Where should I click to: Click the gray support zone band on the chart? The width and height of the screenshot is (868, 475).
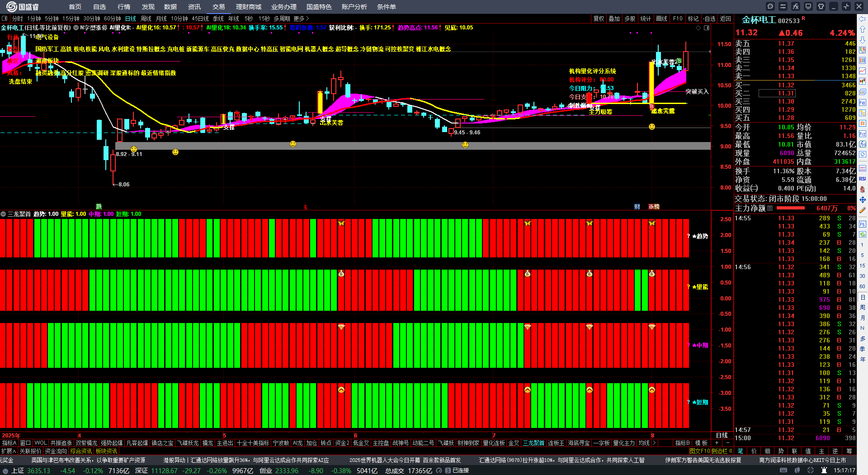pos(413,146)
